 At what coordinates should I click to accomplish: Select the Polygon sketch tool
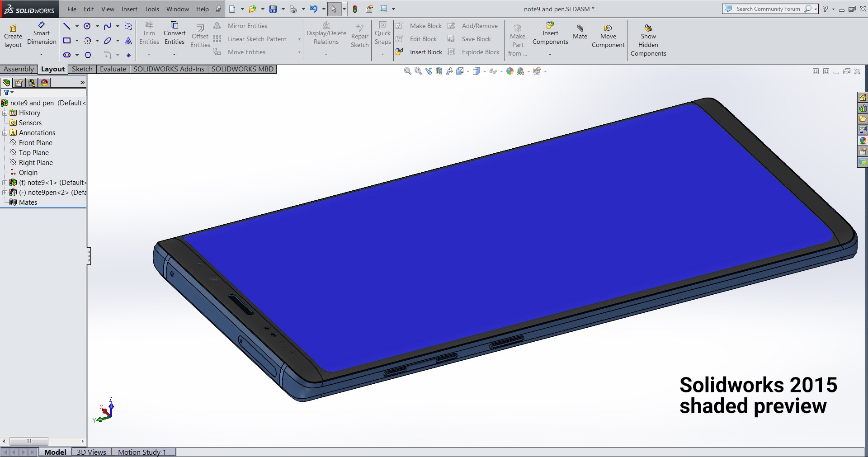(88, 55)
